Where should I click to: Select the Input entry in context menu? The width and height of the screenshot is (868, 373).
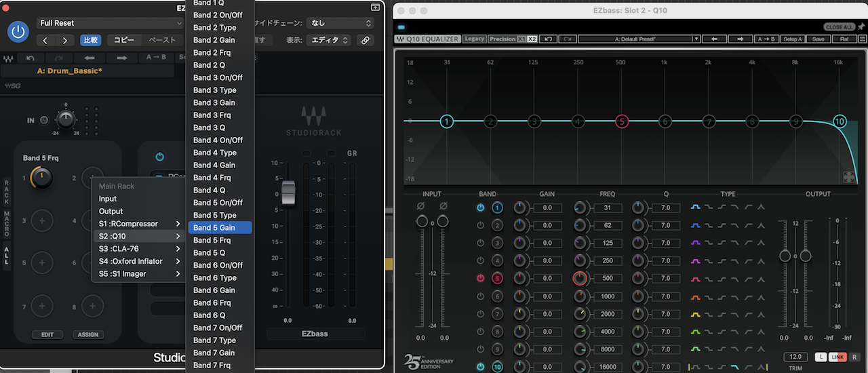(138, 199)
